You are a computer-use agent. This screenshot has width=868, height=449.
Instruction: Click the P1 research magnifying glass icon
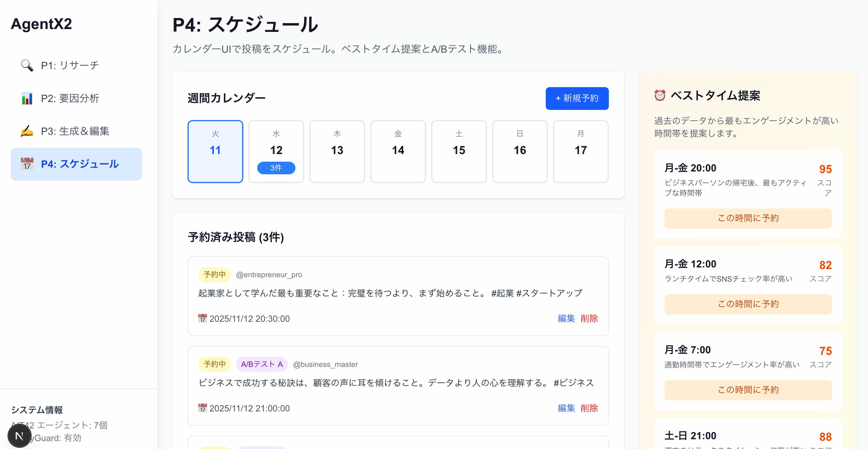coord(27,65)
